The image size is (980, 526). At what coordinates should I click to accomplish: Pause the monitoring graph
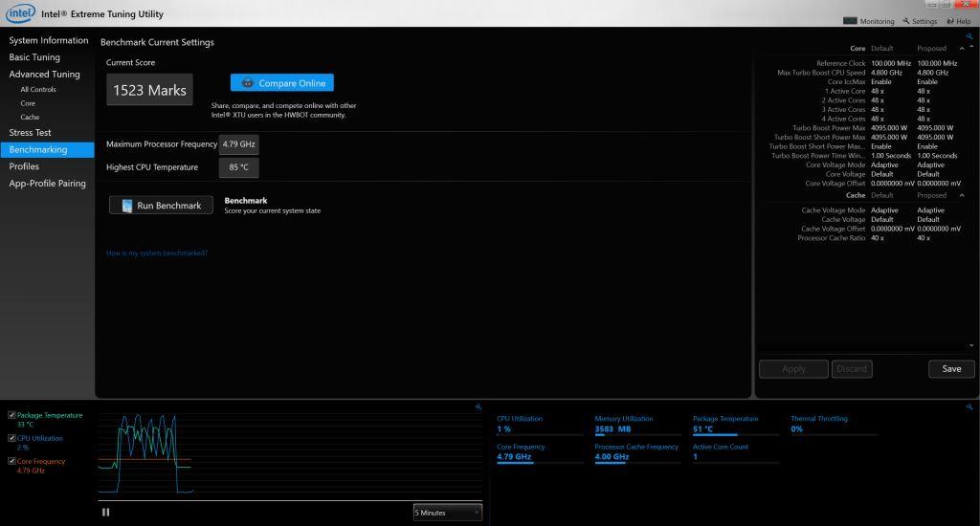(105, 512)
